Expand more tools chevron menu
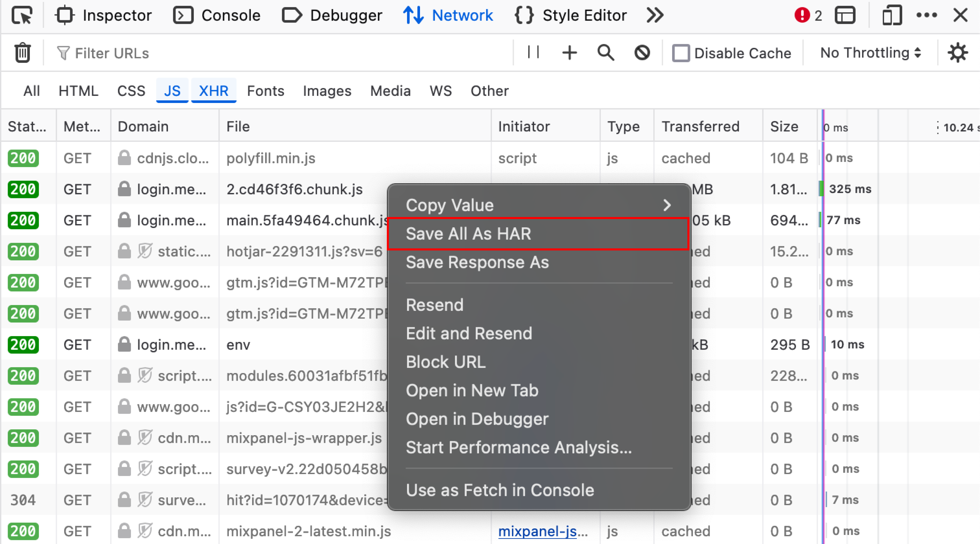This screenshot has height=544, width=980. 655,16
